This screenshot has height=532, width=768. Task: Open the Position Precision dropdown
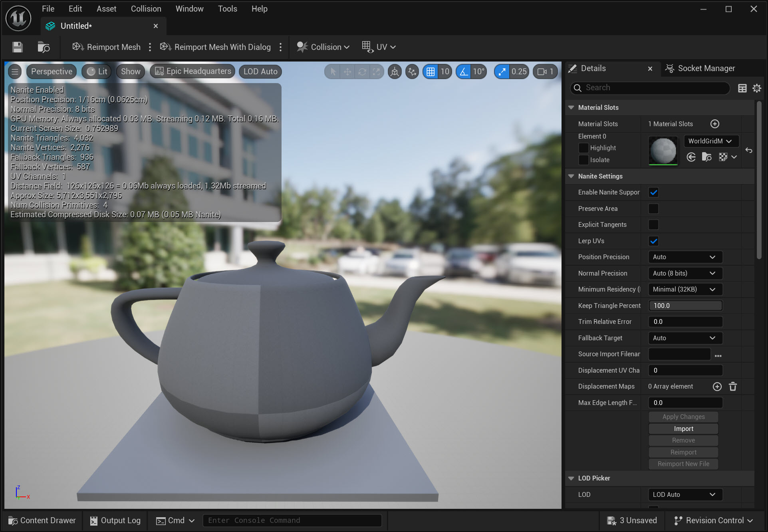tap(685, 257)
